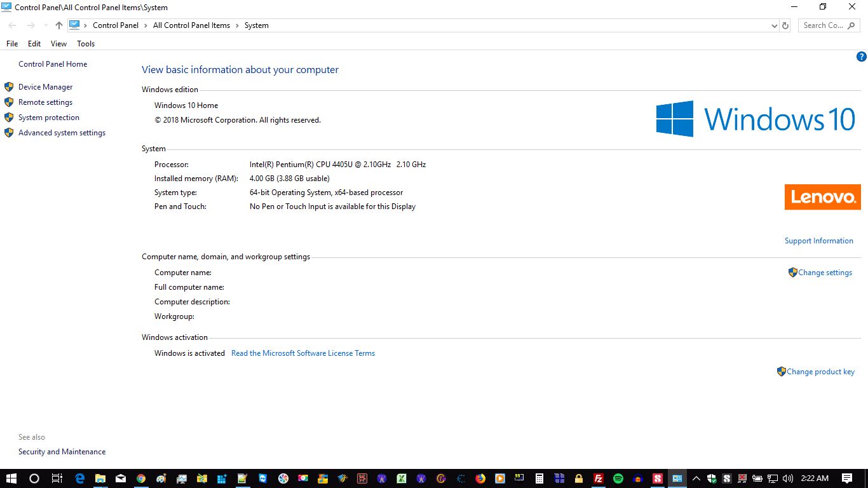Open the View menu
Image resolution: width=868 pixels, height=488 pixels.
(58, 44)
